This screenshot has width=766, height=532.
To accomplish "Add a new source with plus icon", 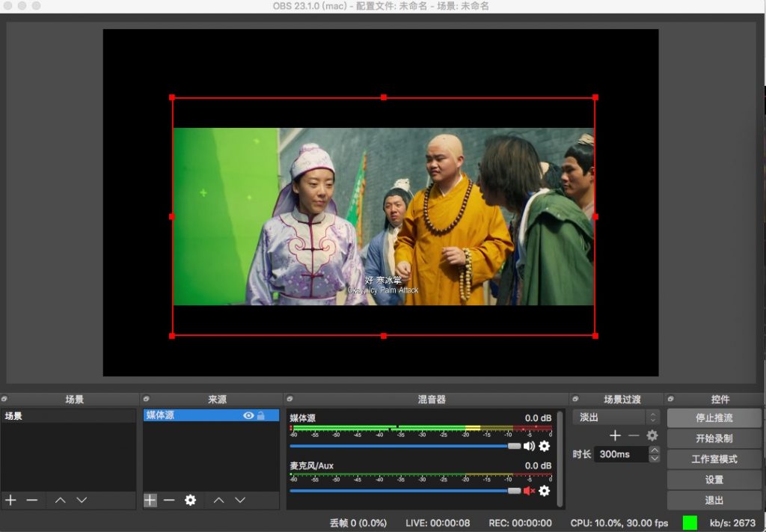I will [150, 501].
